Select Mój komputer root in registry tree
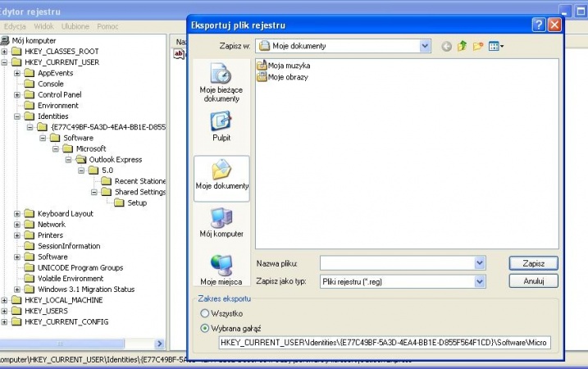Image resolution: width=588 pixels, height=369 pixels. click(34, 40)
